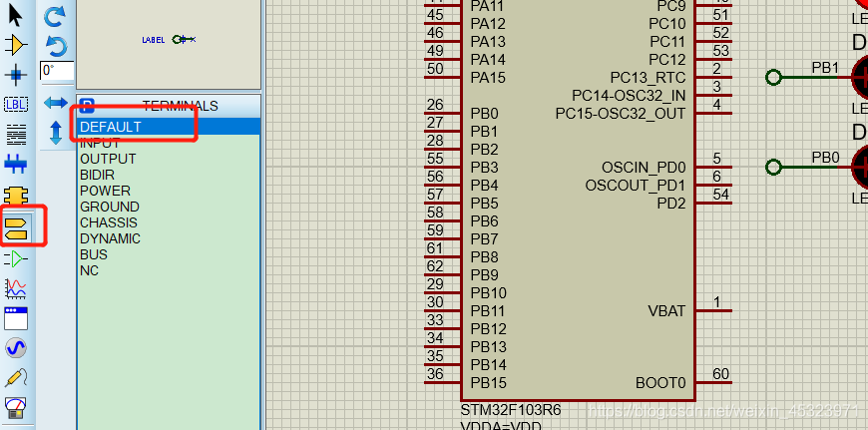This screenshot has width=868, height=430.
Task: Rotate anti-clockwise using the lower curved arrow
Action: click(56, 46)
